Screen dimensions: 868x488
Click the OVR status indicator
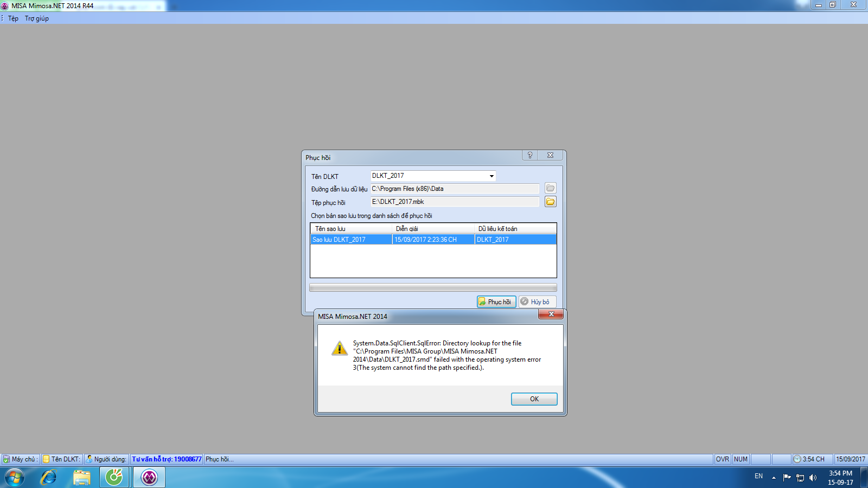pos(722,459)
